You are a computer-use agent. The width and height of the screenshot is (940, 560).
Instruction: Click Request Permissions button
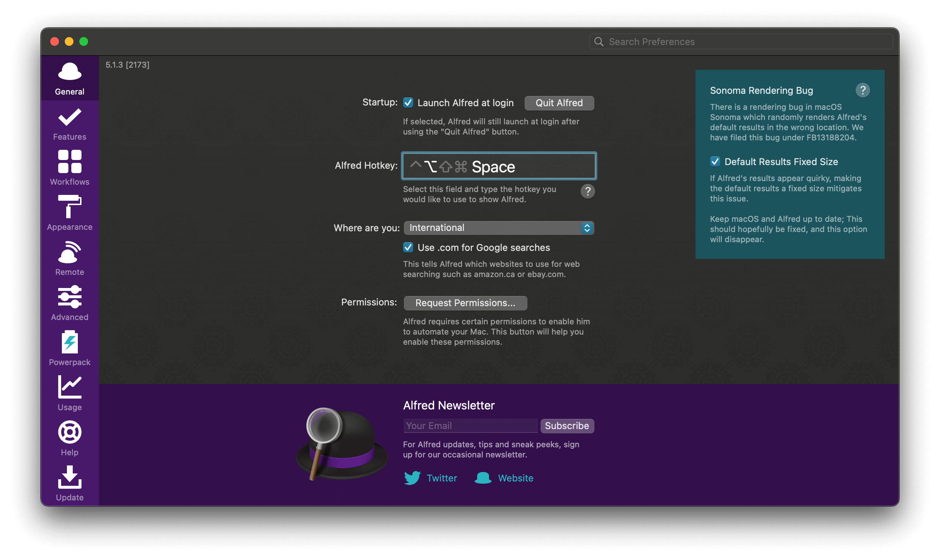click(x=465, y=303)
